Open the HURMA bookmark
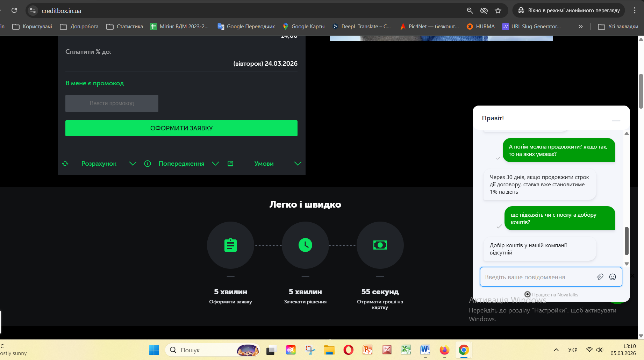This screenshot has width=644, height=360. 481,27
